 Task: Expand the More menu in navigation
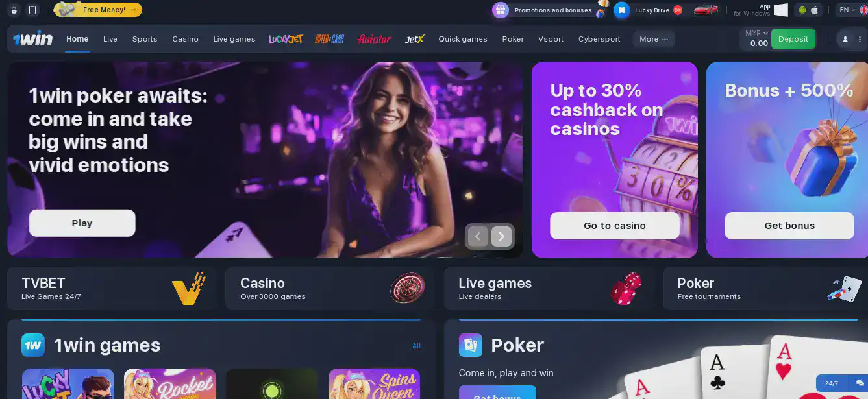(654, 39)
